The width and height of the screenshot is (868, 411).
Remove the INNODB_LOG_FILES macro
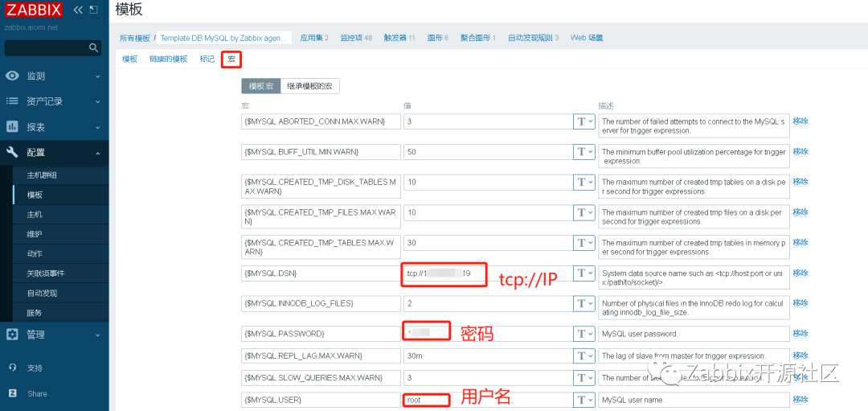800,302
